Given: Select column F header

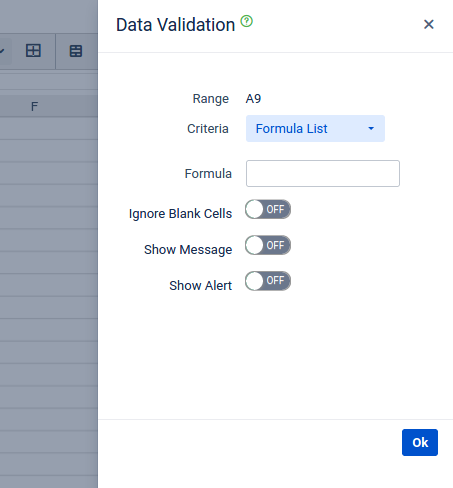Looking at the screenshot, I should tap(34, 106).
